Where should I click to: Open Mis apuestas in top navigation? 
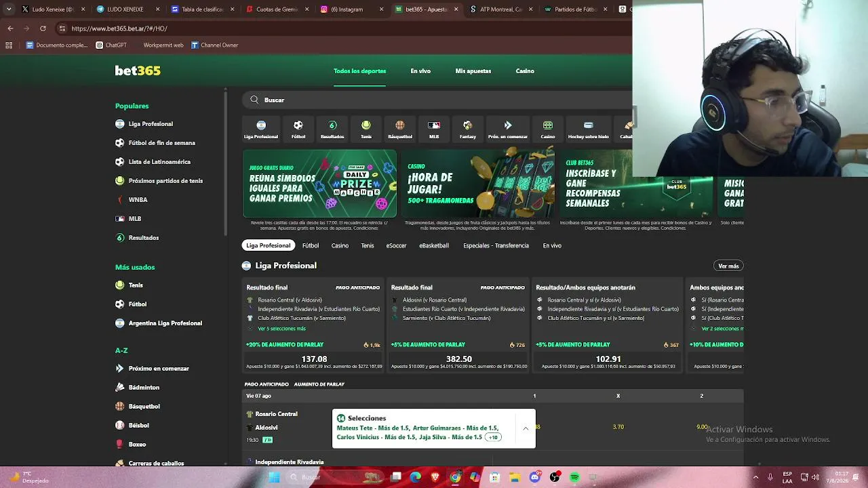point(473,71)
